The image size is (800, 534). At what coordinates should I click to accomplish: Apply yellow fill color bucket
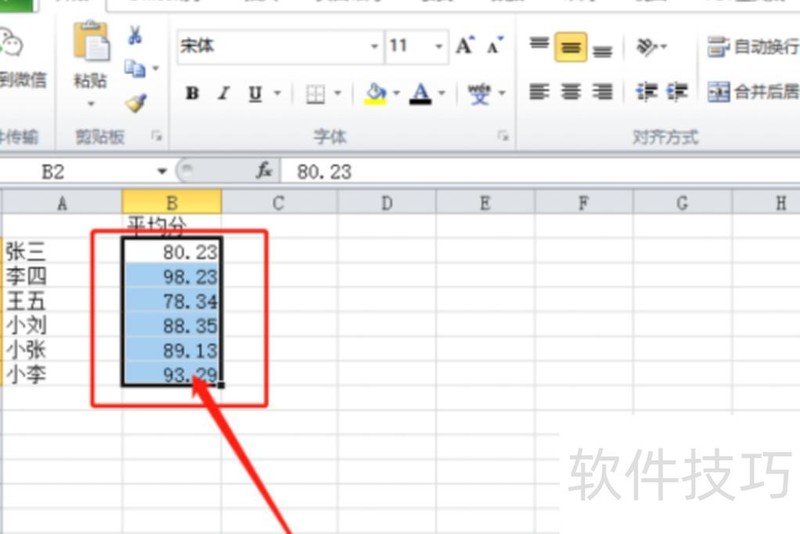coord(376,94)
